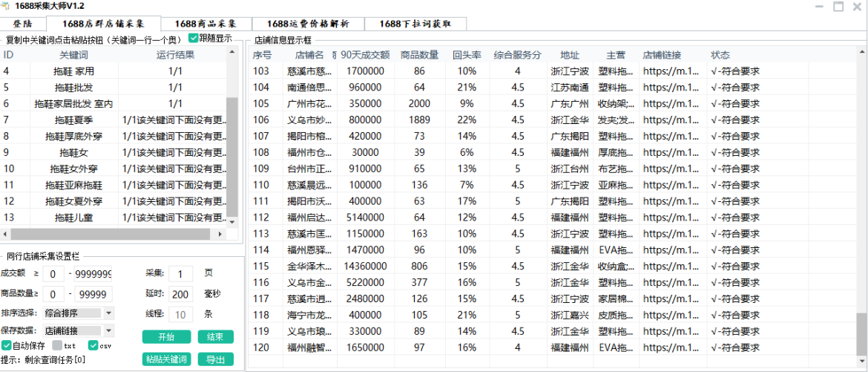Click the keyword list horizontal scrollbar thumb

[111, 234]
